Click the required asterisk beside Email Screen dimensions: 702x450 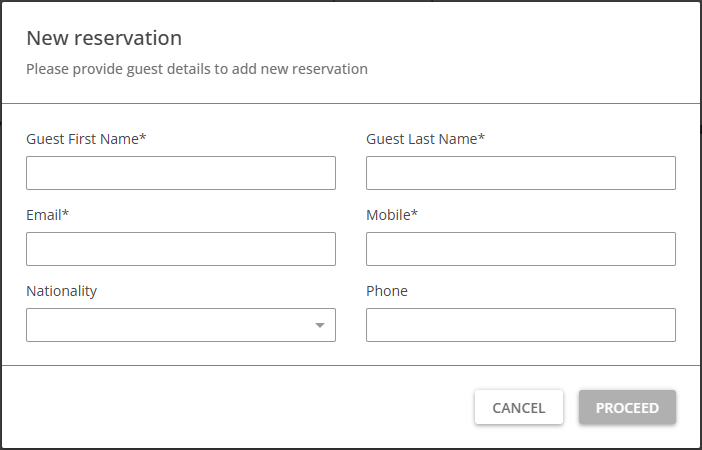click(66, 214)
